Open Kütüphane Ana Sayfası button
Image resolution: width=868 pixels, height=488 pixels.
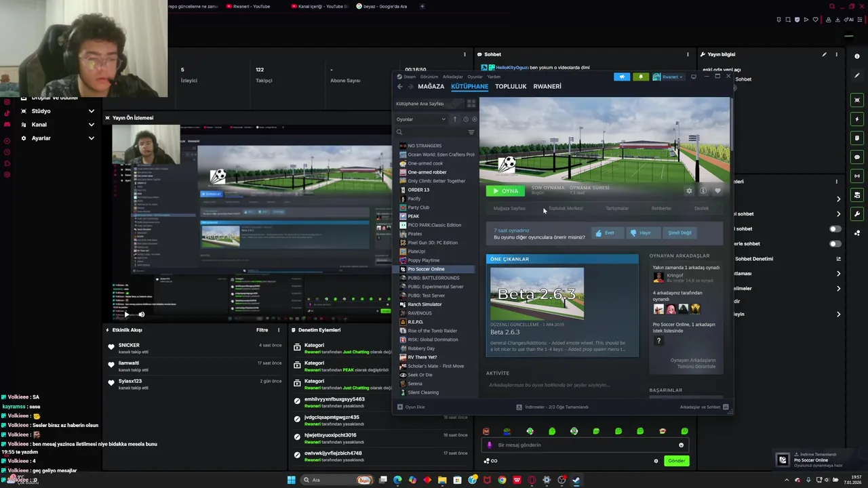tap(429, 104)
